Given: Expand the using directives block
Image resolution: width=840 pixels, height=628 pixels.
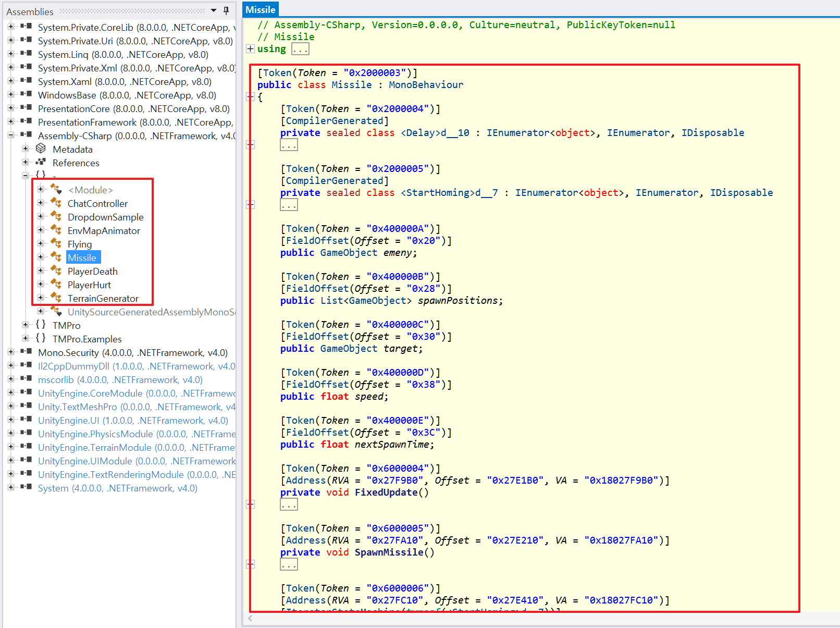Looking at the screenshot, I should [251, 48].
